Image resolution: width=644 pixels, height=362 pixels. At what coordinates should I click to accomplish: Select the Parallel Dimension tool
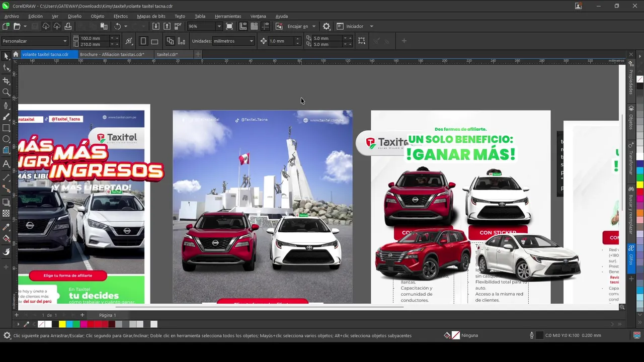click(x=6, y=177)
